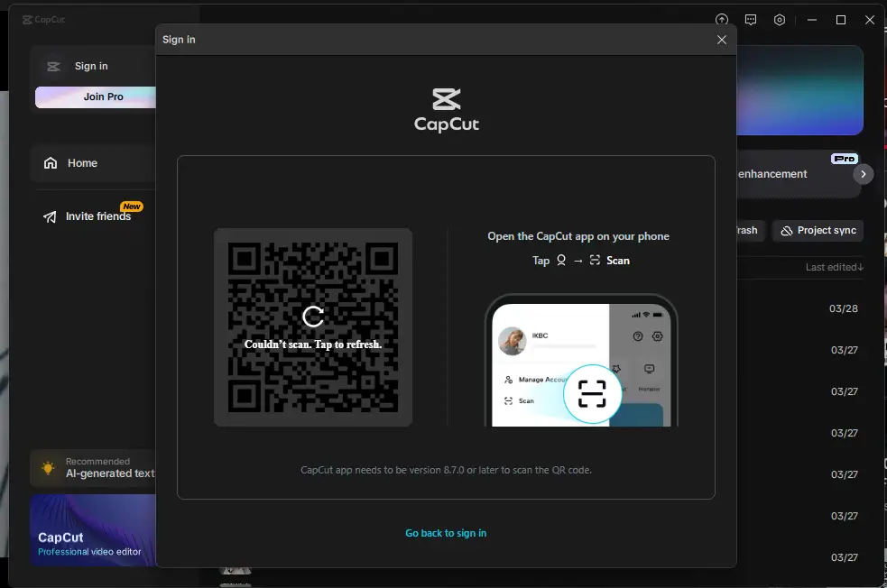
Task: Open the feedback chat icon in the title bar
Action: click(x=751, y=20)
